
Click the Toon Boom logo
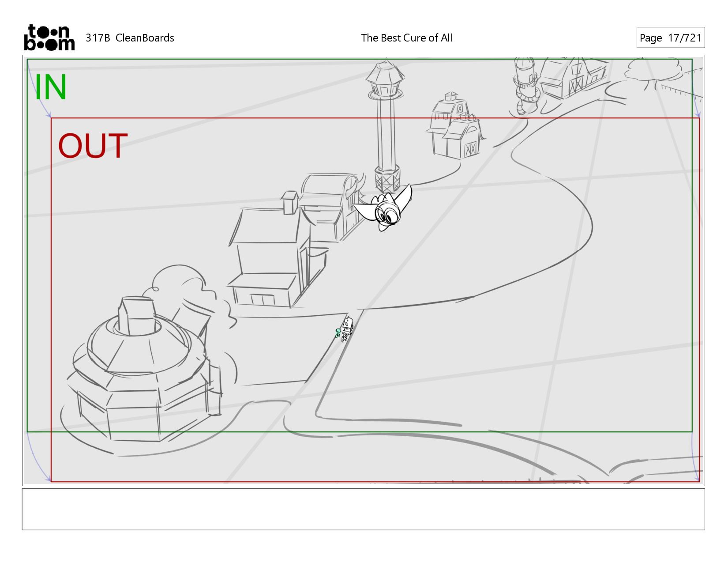(x=49, y=38)
